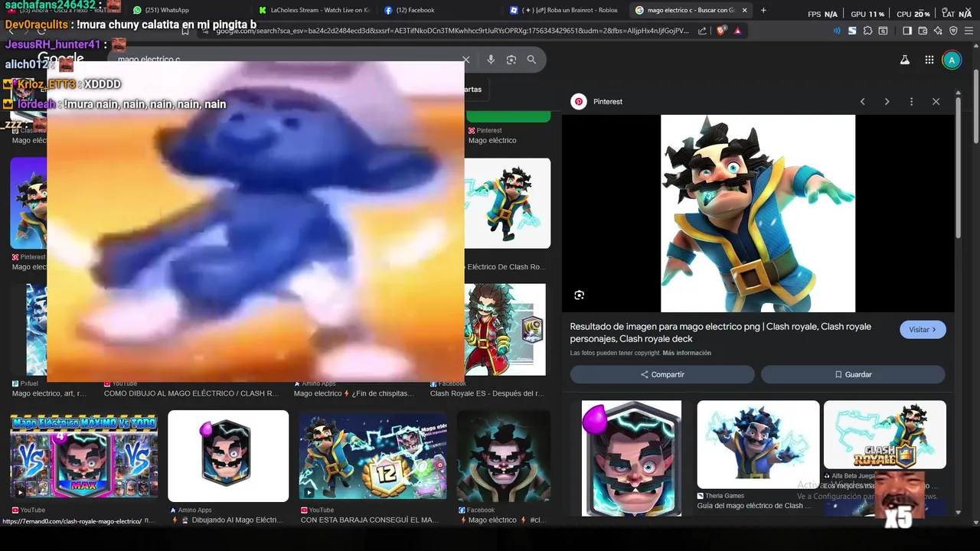The width and height of the screenshot is (980, 551).
Task: Open Google Search Labs flask icon
Action: [904, 60]
